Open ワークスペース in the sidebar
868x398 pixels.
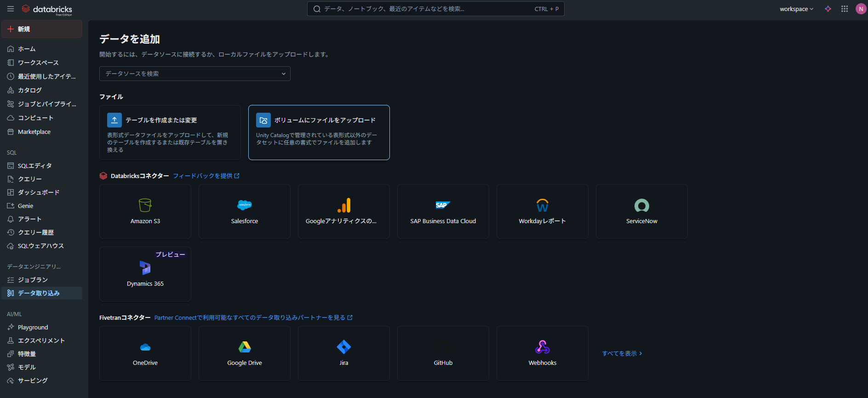point(42,63)
